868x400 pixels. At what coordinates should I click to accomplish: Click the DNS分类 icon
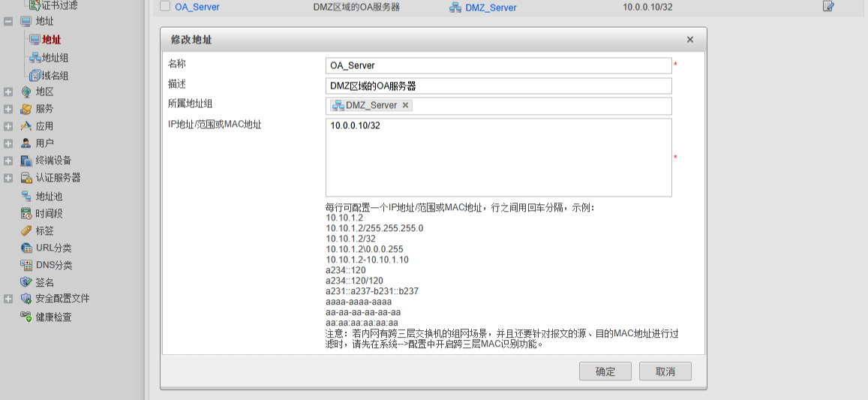[26, 265]
